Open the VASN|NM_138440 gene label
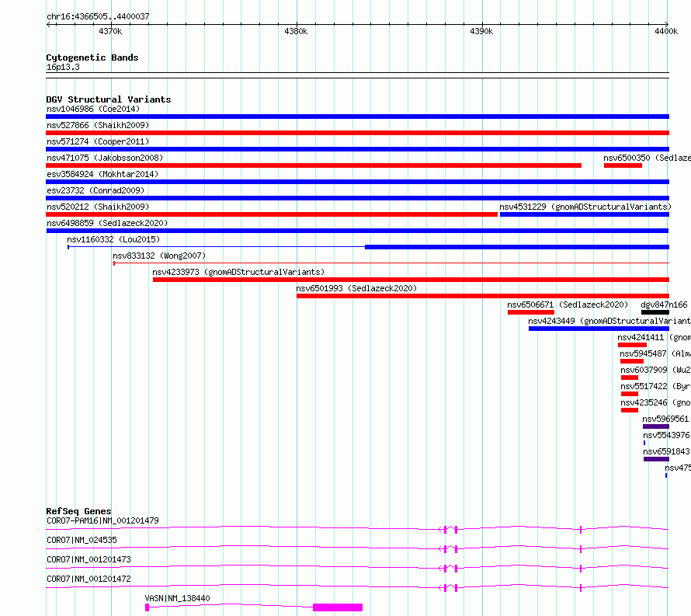Screen dimensions: 691x616 pos(177,598)
